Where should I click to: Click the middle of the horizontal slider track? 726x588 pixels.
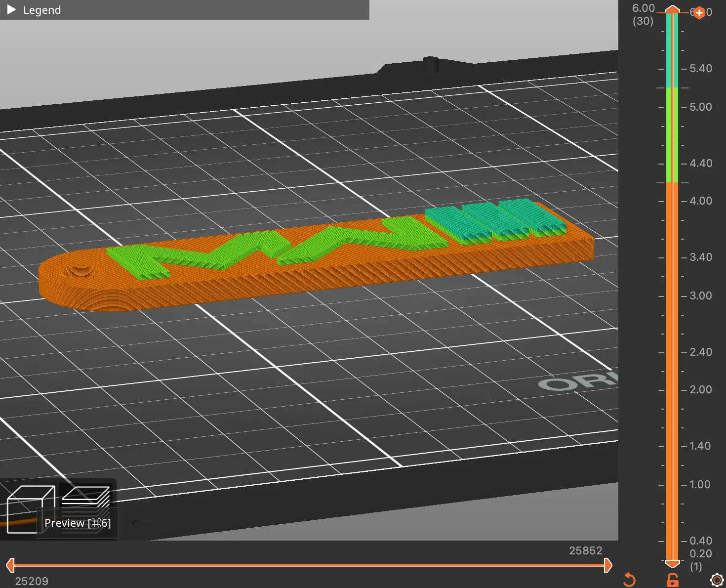pyautogui.click(x=309, y=565)
